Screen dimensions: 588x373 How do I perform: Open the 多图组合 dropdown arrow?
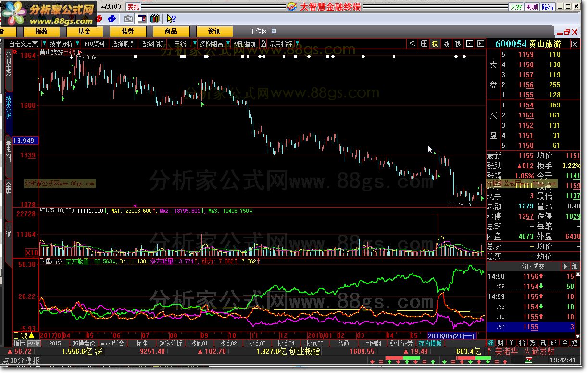pyautogui.click(x=228, y=44)
